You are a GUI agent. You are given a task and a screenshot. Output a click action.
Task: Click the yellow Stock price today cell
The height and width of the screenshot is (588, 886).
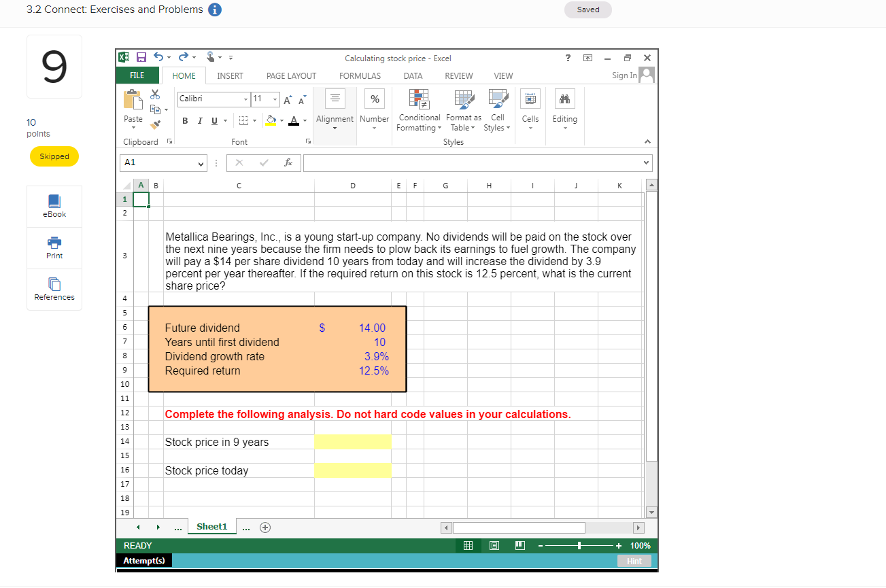353,470
